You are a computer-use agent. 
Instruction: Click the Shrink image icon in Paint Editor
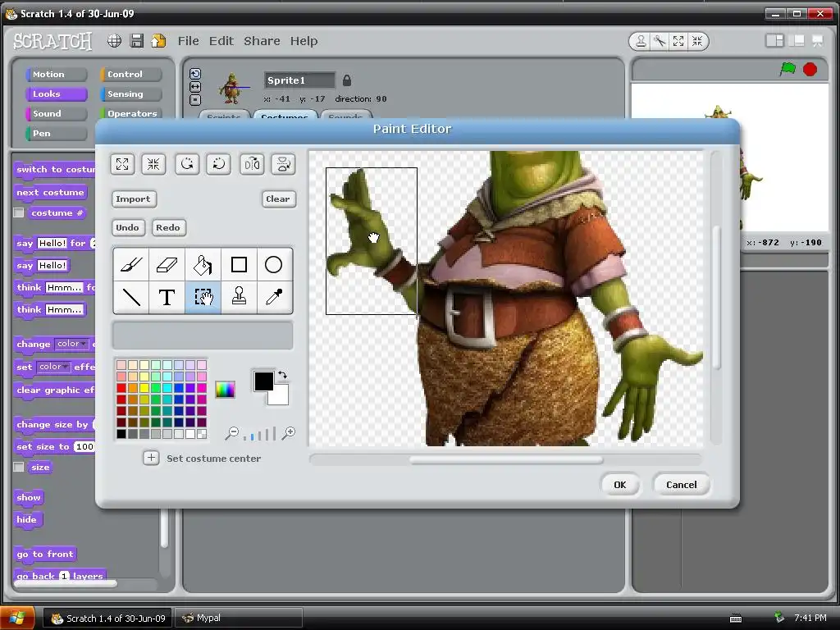(153, 164)
